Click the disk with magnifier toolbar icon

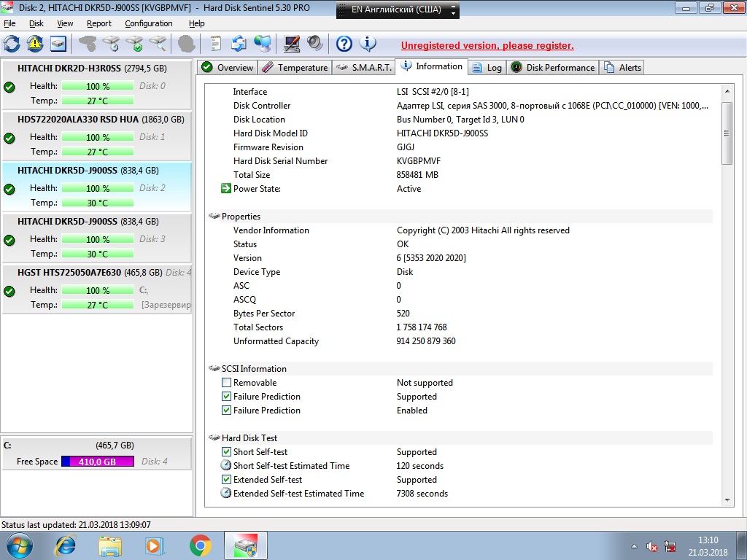[158, 44]
